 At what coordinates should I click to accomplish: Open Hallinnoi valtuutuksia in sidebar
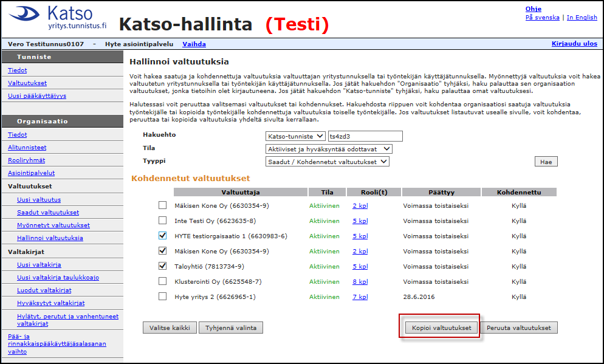pyautogui.click(x=50, y=238)
